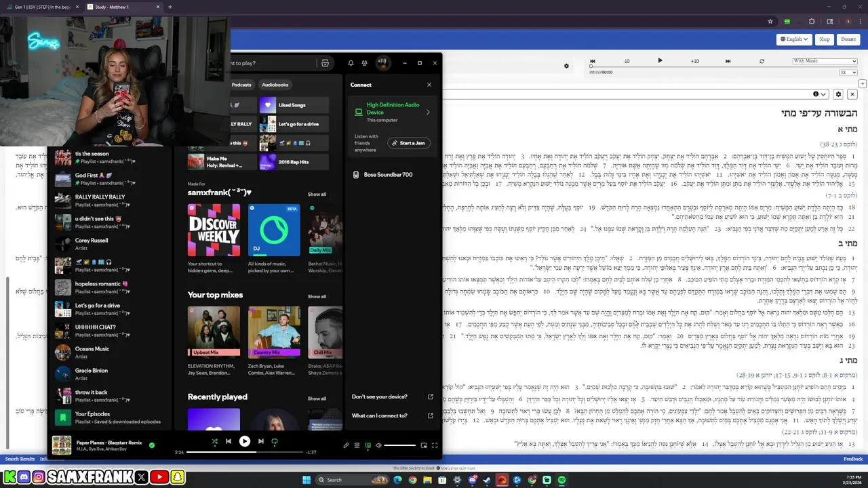Open 2016 Rap Hits tile
Image resolution: width=868 pixels, height=488 pixels.
(294, 162)
